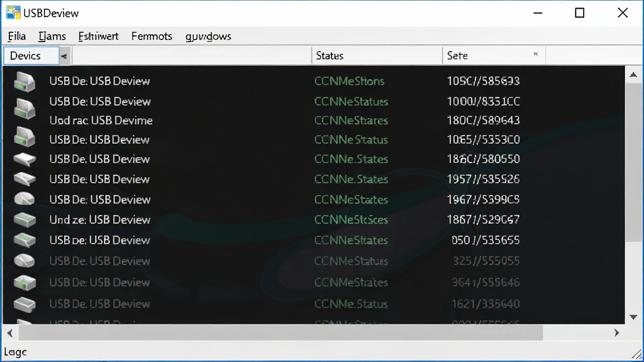Click the dimmed value 3641/555646
The height and width of the screenshot is (362, 644).
tap(486, 282)
